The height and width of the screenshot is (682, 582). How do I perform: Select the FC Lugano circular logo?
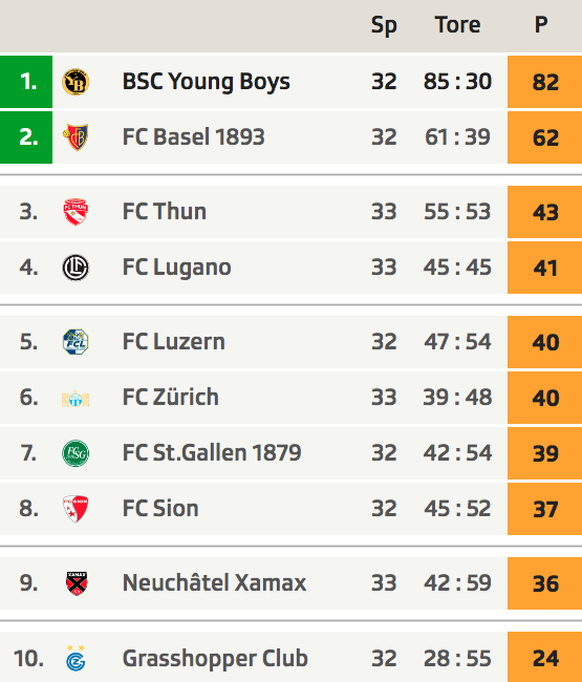pyautogui.click(x=76, y=267)
